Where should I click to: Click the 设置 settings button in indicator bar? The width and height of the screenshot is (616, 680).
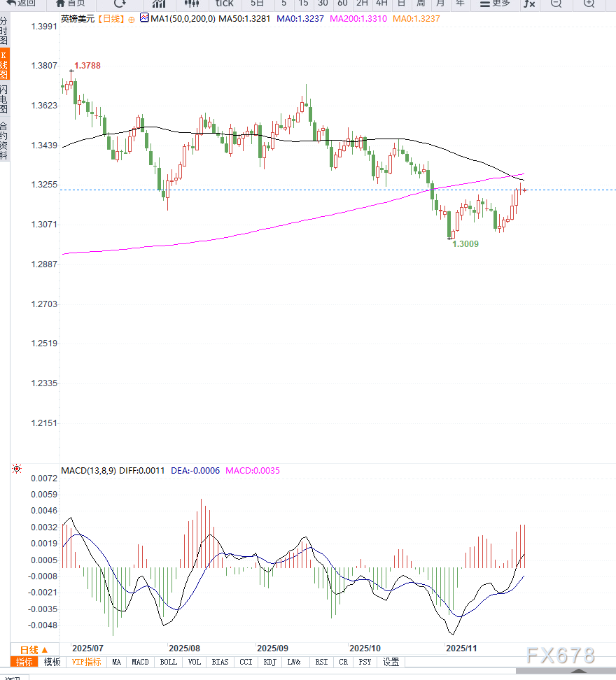391,662
